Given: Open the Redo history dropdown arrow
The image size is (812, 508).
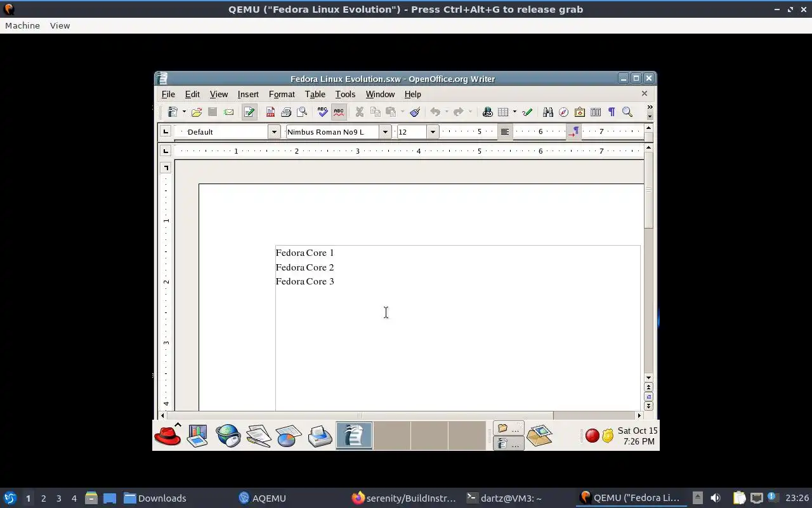Looking at the screenshot, I should coord(470,112).
